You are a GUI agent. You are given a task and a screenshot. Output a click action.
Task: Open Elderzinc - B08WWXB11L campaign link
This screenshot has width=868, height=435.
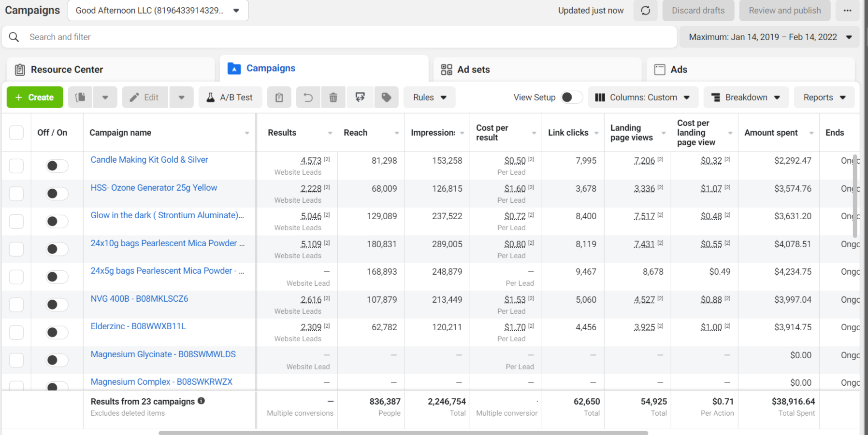coord(138,326)
